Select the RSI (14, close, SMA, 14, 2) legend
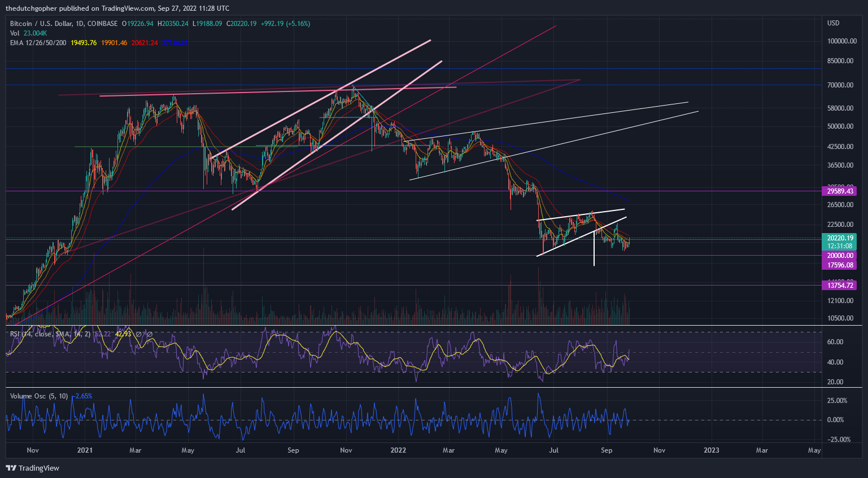The width and height of the screenshot is (868, 478). coord(50,334)
